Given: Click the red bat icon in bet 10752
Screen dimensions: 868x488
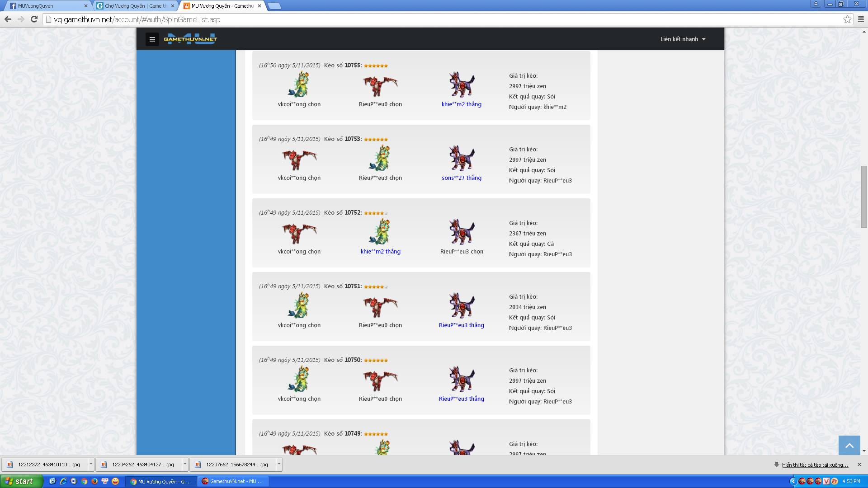Looking at the screenshot, I should click(299, 233).
